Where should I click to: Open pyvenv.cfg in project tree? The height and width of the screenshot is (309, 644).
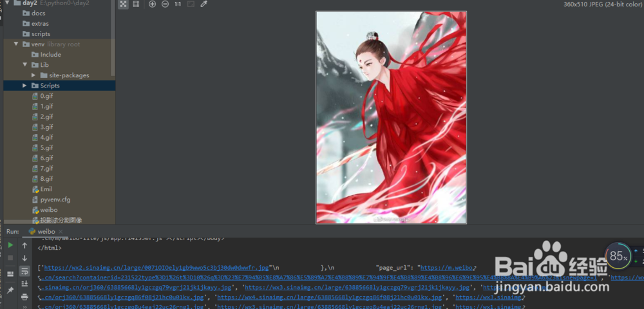point(55,200)
